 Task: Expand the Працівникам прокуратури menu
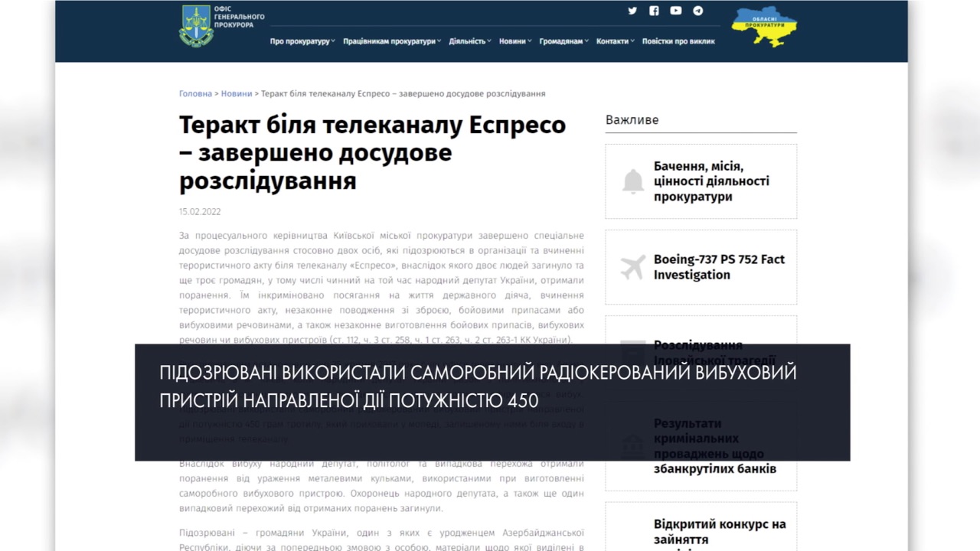392,41
